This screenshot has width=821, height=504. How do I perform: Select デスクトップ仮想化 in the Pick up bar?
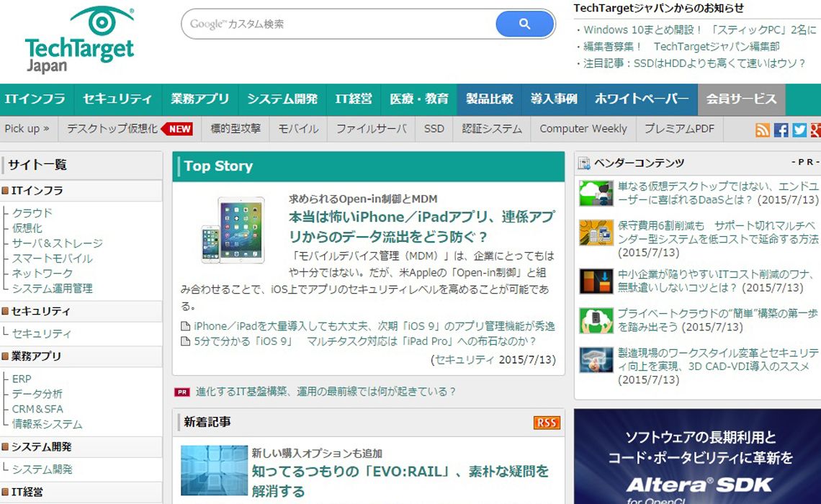pyautogui.click(x=112, y=129)
